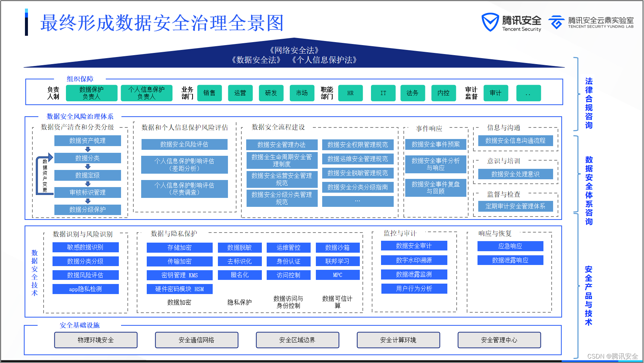Screen dimensions: 644x363
Task: Click the 法务 box
Action: [x=413, y=93]
